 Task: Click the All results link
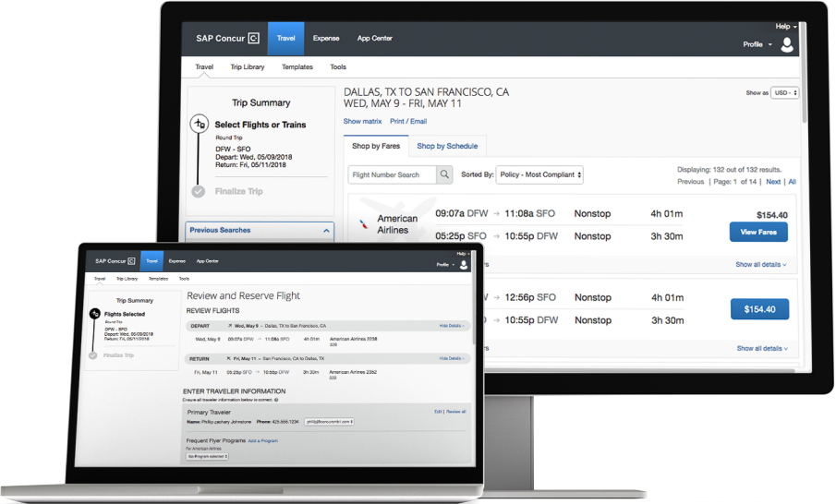[793, 182]
